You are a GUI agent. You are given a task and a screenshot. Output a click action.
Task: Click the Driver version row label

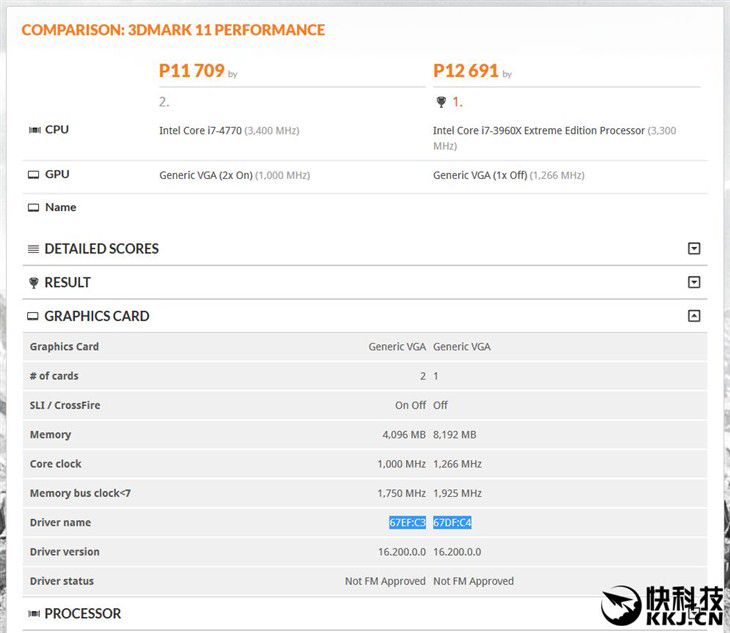point(65,552)
